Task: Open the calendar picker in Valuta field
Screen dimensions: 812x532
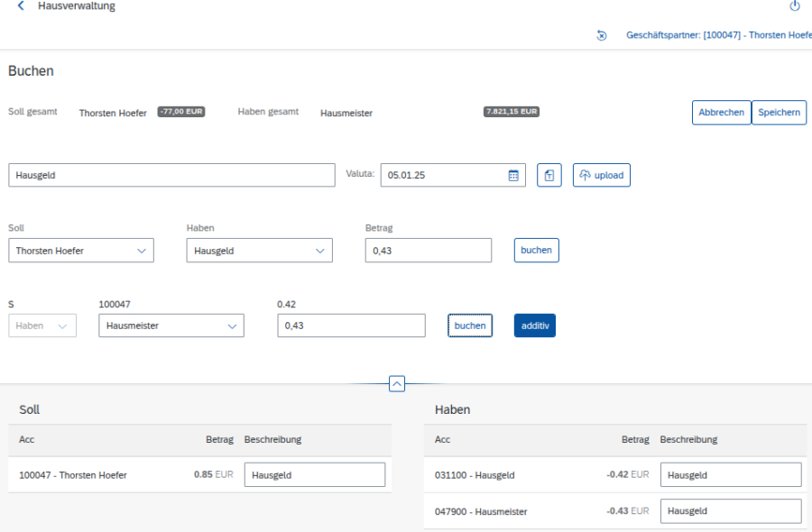Action: [513, 175]
